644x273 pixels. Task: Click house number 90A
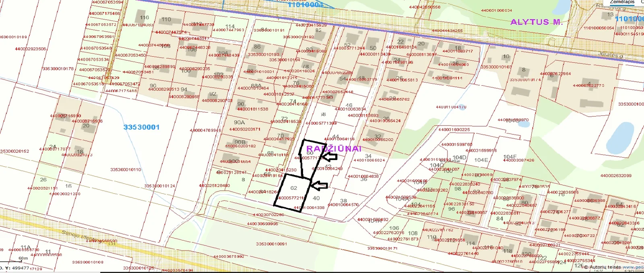pos(239,123)
